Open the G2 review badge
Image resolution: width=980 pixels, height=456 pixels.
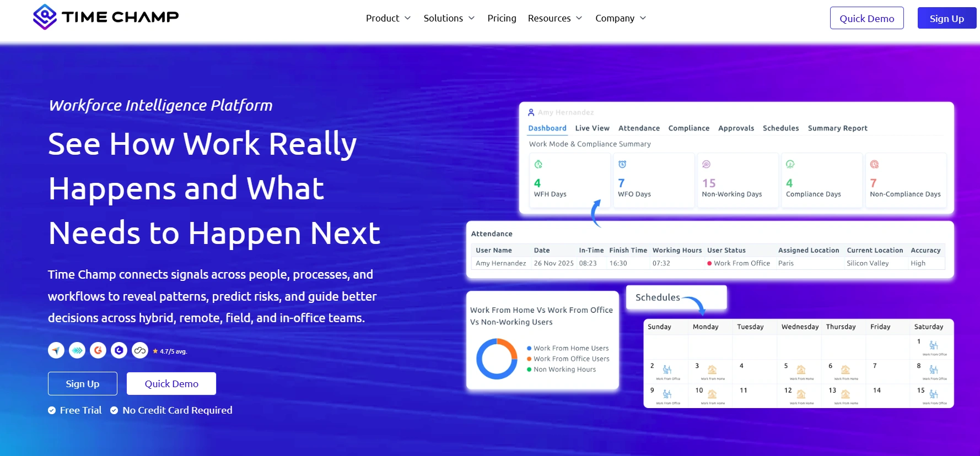98,350
